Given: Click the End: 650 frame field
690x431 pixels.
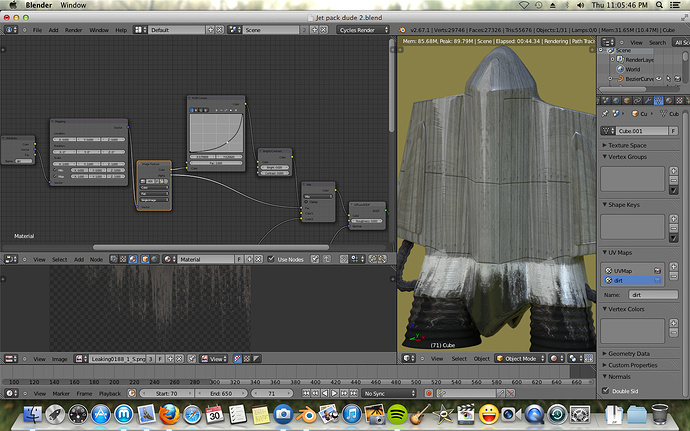Looking at the screenshot, I should [220, 393].
